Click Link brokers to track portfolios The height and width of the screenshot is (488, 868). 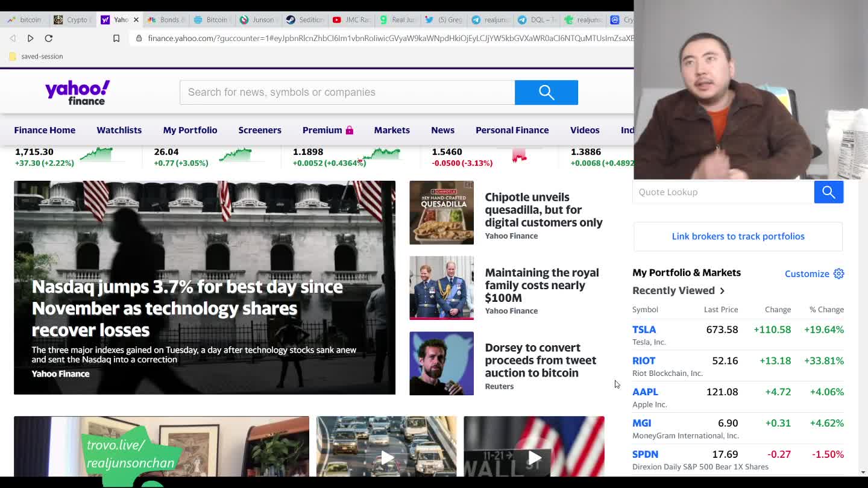point(738,236)
